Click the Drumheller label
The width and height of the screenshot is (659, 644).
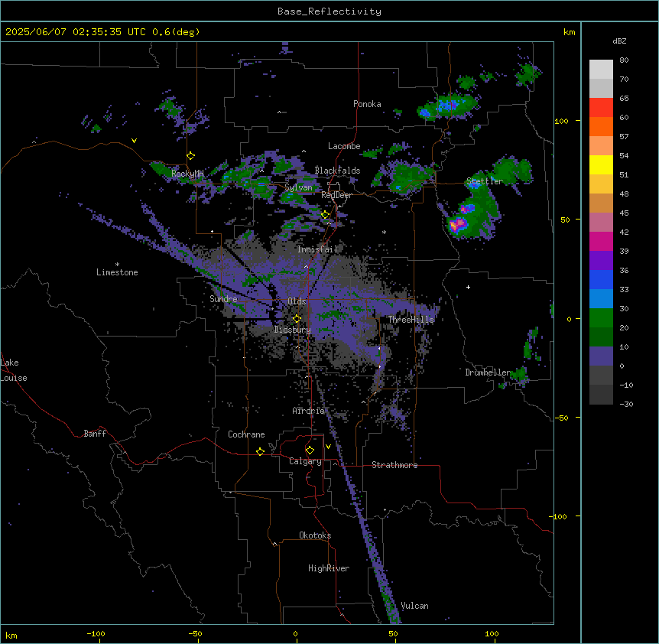point(488,372)
